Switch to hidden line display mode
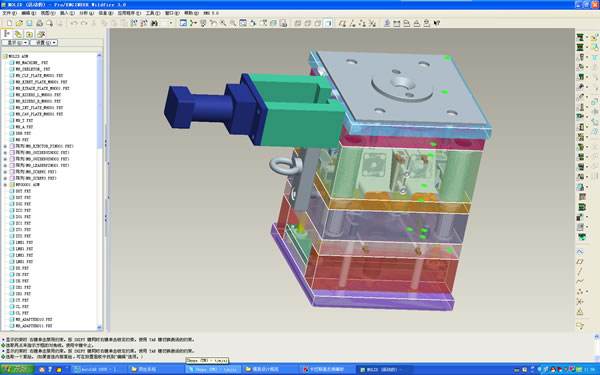This screenshot has height=375, width=600. [308, 23]
